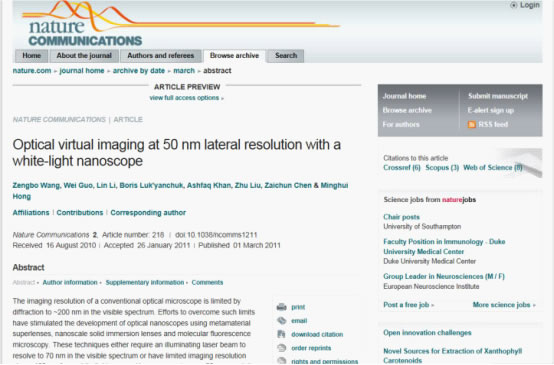The width and height of the screenshot is (554, 365).
Task: Click the email envelope icon
Action: [x=282, y=320]
